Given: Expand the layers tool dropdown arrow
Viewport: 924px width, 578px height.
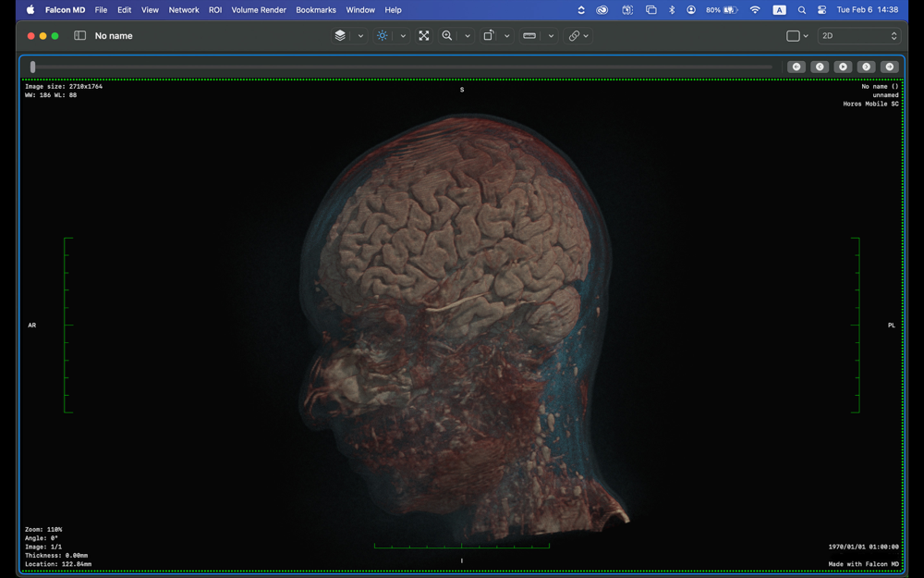Looking at the screenshot, I should 360,36.
